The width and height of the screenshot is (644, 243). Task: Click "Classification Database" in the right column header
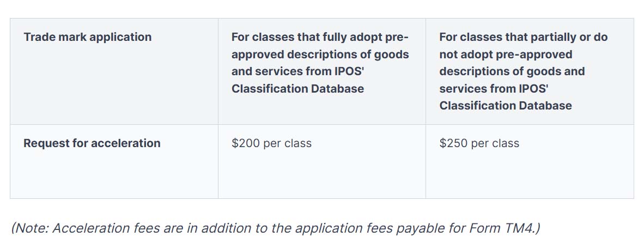506,106
